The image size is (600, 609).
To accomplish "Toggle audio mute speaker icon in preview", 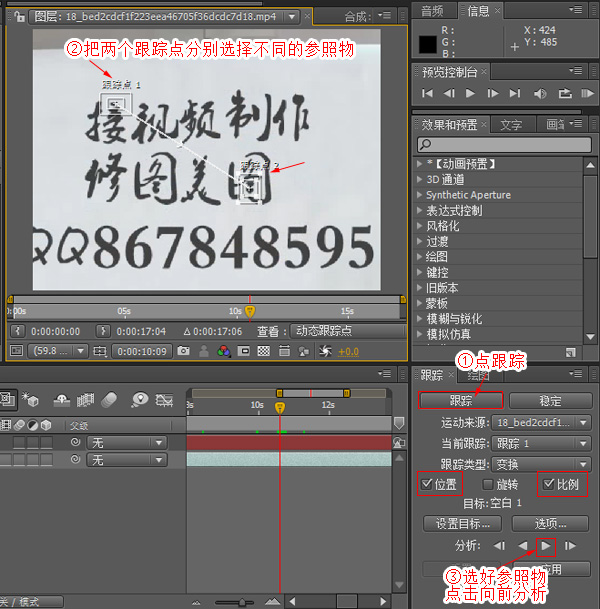I will point(540,93).
